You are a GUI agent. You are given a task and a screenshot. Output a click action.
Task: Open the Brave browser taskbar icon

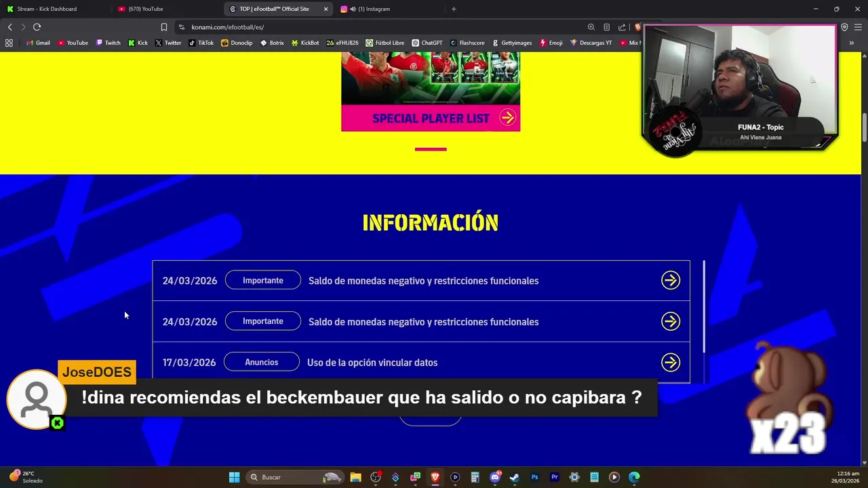coord(435,477)
